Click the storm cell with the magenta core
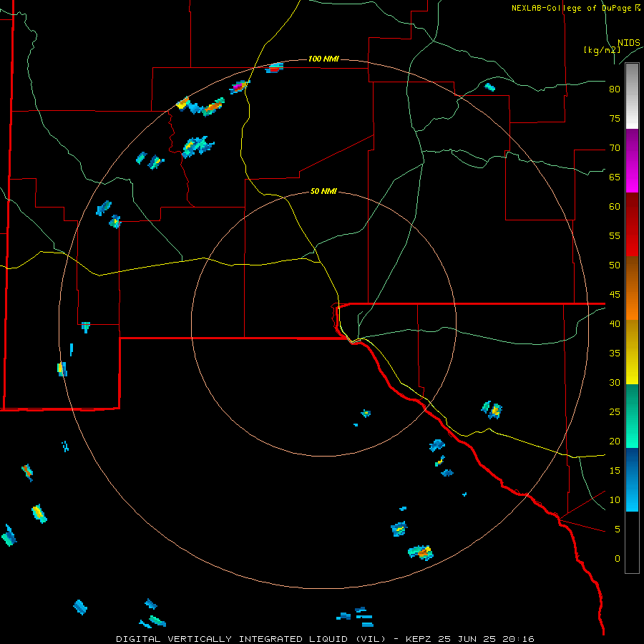Image resolution: width=644 pixels, height=644 pixels. 240,87
